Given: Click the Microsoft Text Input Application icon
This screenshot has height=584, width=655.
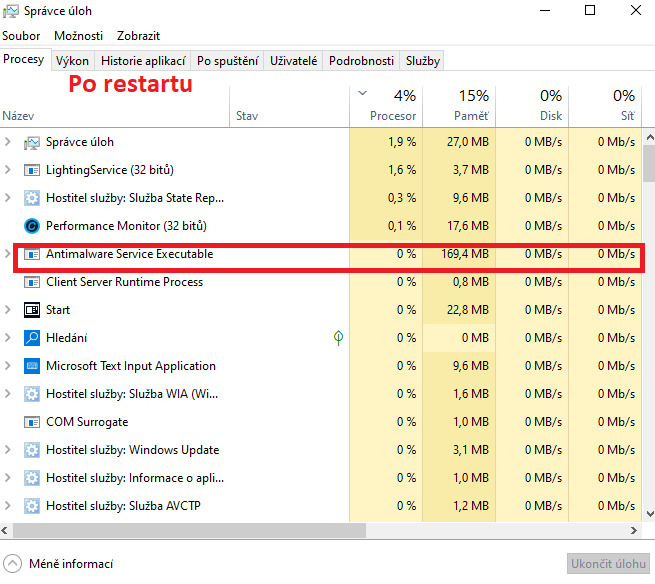Looking at the screenshot, I should click(x=32, y=366).
